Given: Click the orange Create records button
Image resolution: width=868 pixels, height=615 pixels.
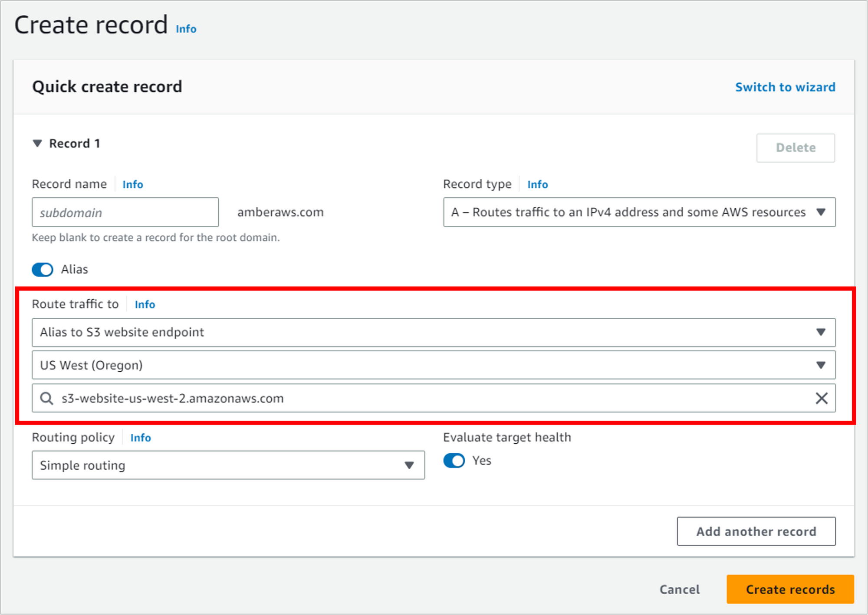Looking at the screenshot, I should (x=790, y=589).
